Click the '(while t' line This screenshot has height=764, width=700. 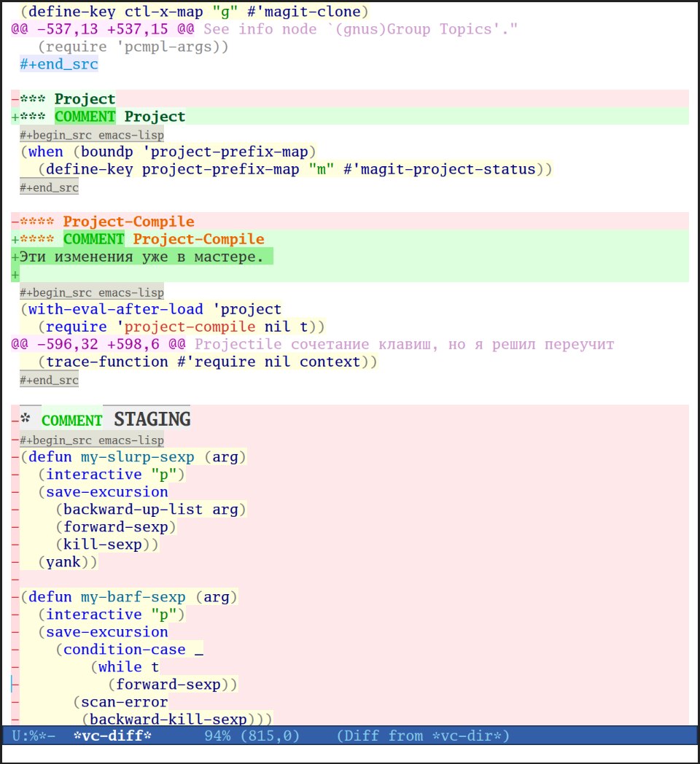click(x=125, y=667)
